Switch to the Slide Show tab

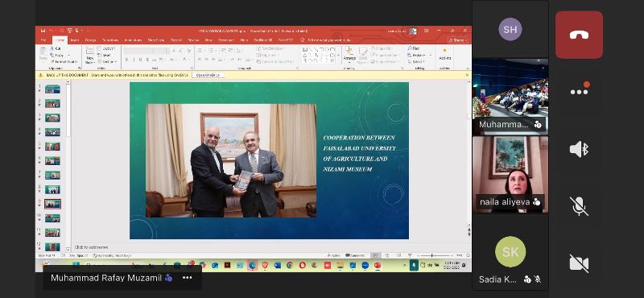(156, 40)
